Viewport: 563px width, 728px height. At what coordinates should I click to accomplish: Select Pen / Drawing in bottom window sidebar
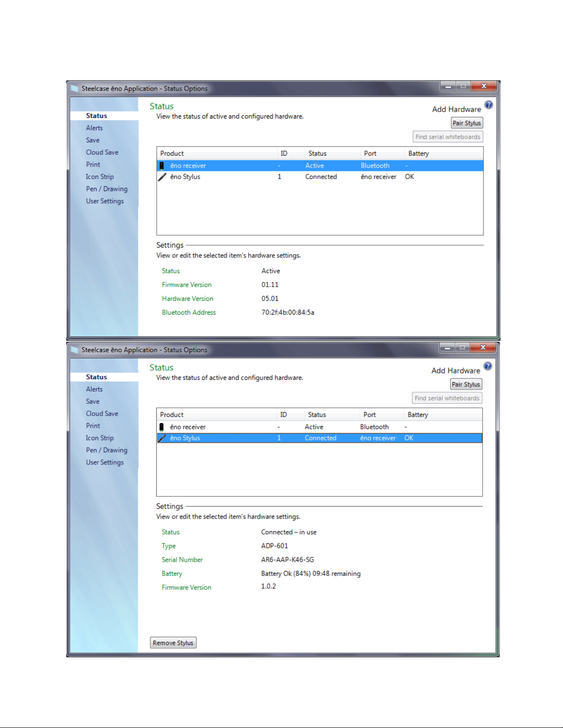coord(107,450)
